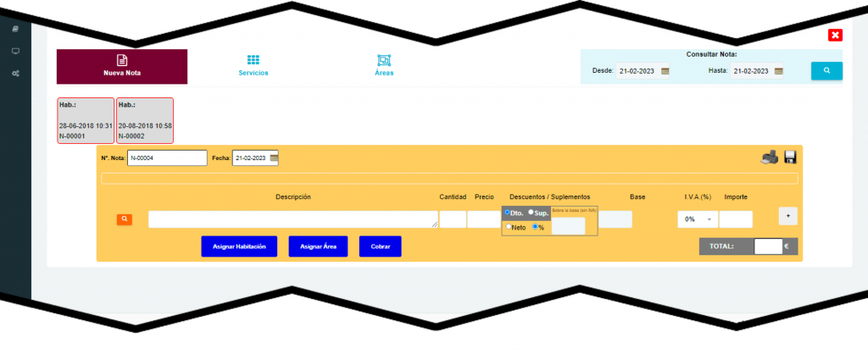
Task: Open the calendar icon next to Fecha
Action: 274,158
